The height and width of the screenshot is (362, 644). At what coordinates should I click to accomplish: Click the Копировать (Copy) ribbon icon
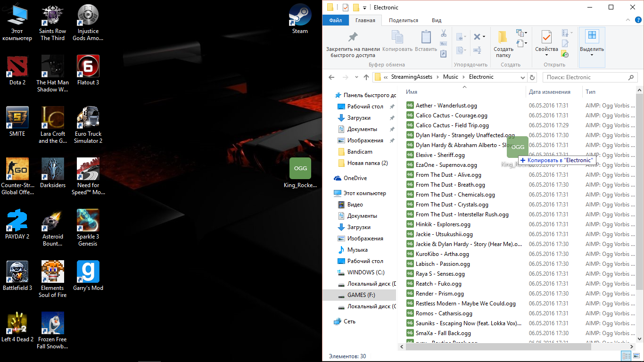tap(397, 38)
